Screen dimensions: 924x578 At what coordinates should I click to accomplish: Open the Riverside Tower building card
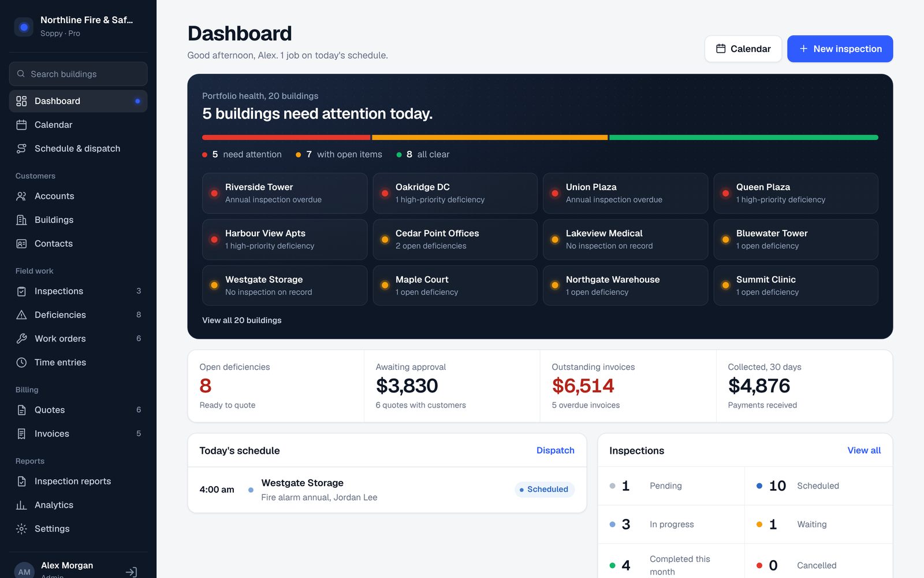(x=285, y=193)
